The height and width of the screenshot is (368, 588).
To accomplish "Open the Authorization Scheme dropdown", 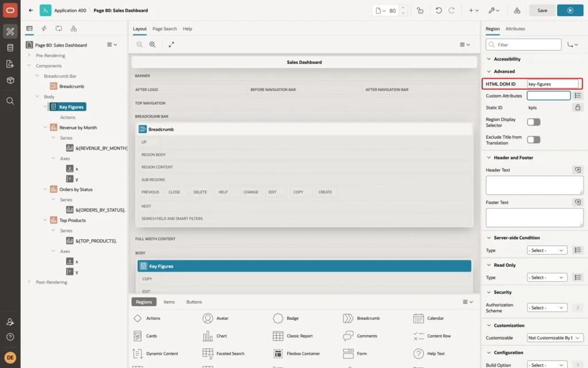I will click(x=547, y=308).
